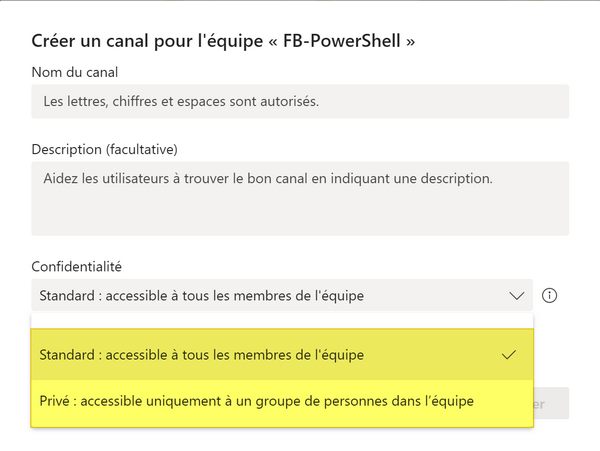Click inside the Description text area
Viewport: 600px width, 451px height.
(x=300, y=198)
